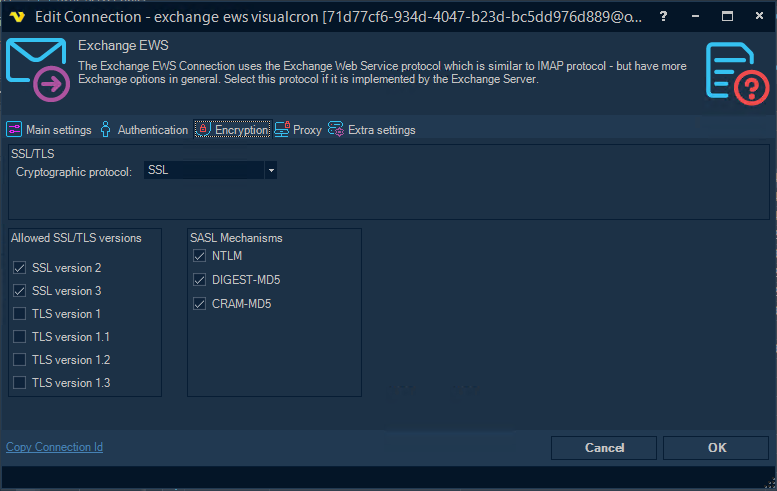Uncheck the CRAM-MD5 mechanism

pos(200,304)
